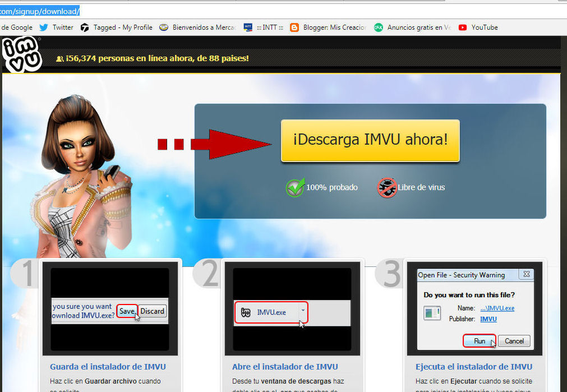This screenshot has width=567, height=392.
Task: Click the '¡Descarga IMVU ahora!' button
Action: (370, 141)
